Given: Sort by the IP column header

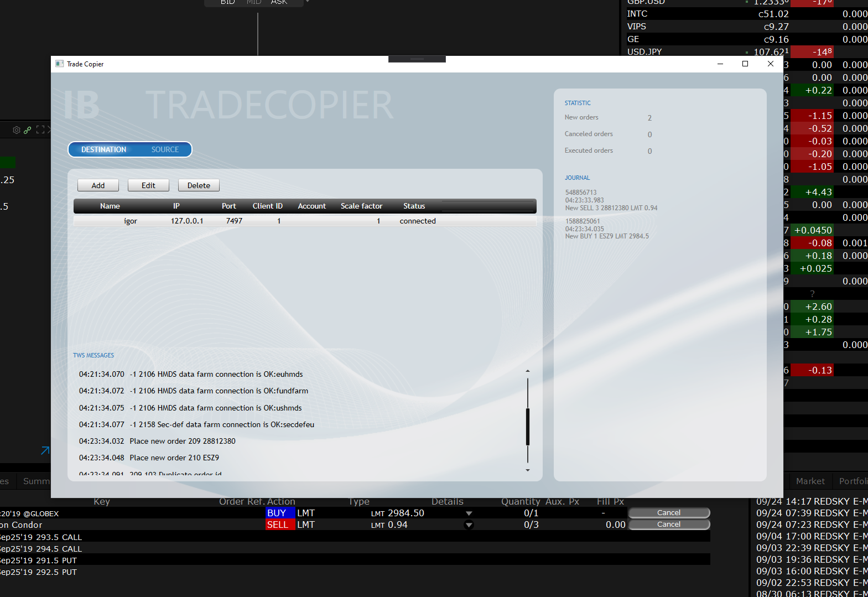Looking at the screenshot, I should click(x=176, y=206).
